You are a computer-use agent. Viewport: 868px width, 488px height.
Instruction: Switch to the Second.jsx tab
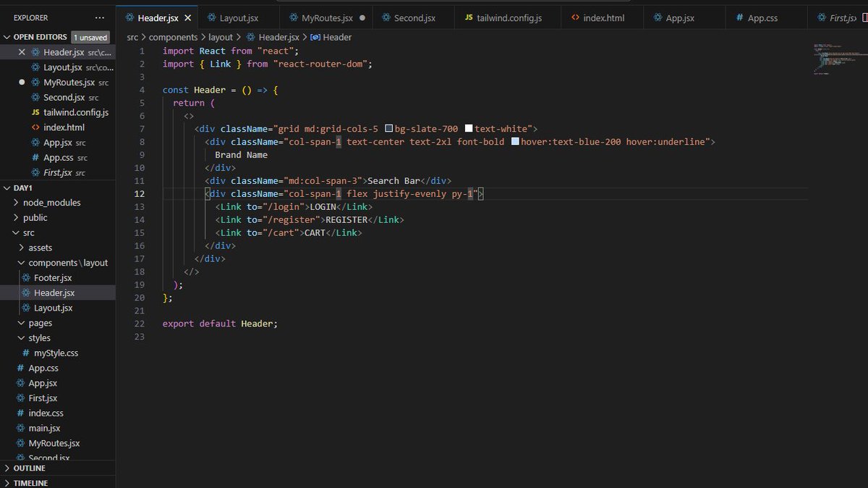click(x=414, y=17)
